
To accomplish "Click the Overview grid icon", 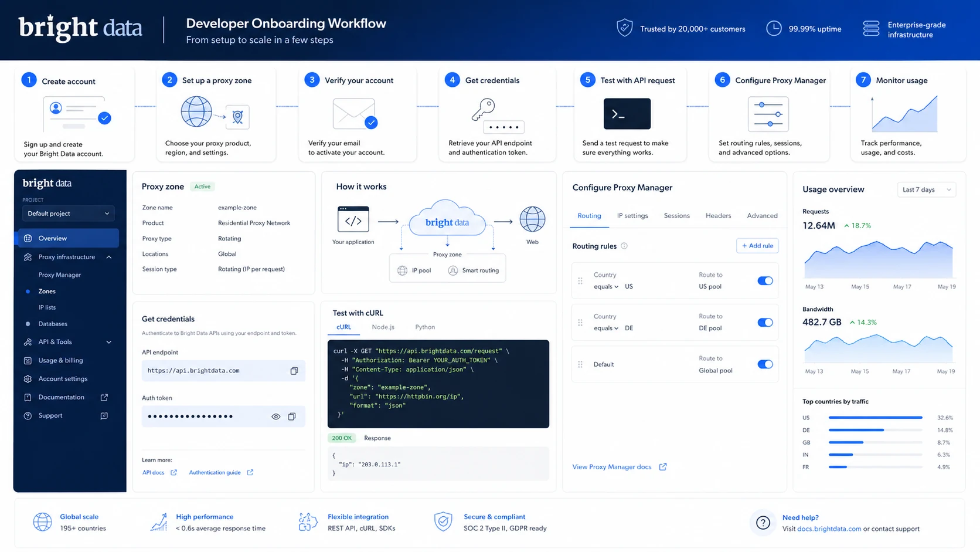I will [x=28, y=238].
